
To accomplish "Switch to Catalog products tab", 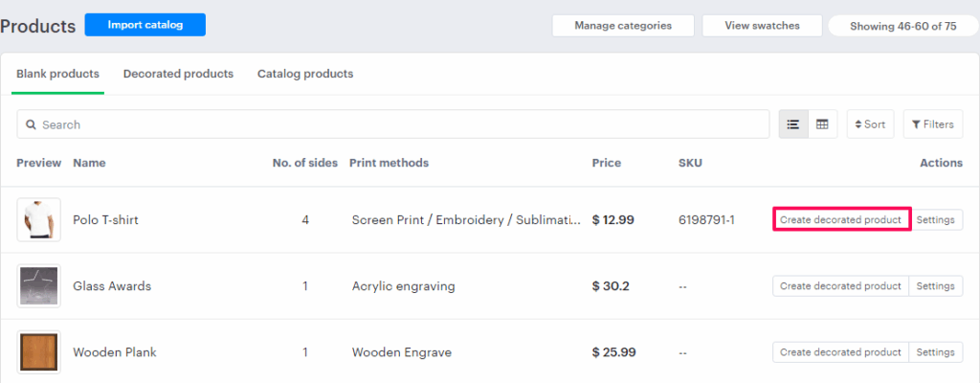I will click(305, 74).
